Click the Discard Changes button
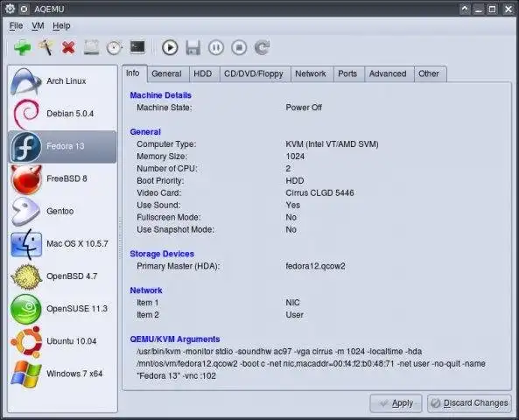The height and width of the screenshot is (420, 519). click(x=469, y=403)
